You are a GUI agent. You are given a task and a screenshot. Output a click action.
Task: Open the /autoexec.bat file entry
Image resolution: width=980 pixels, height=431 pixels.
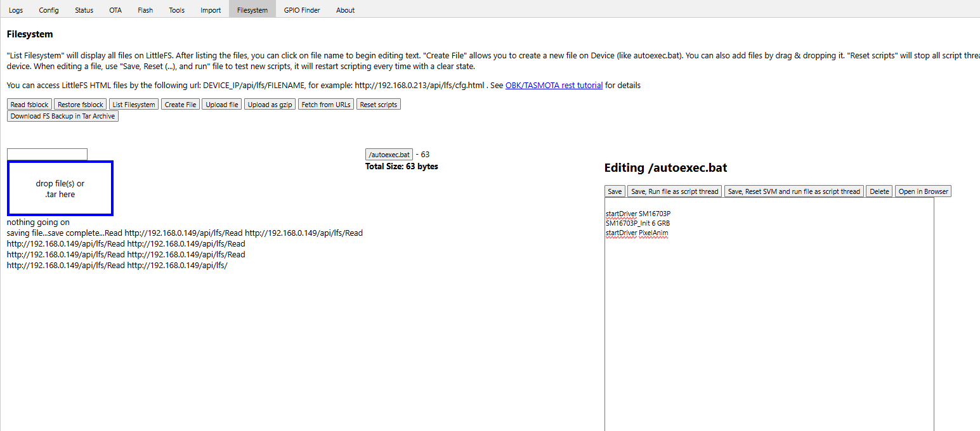point(389,155)
